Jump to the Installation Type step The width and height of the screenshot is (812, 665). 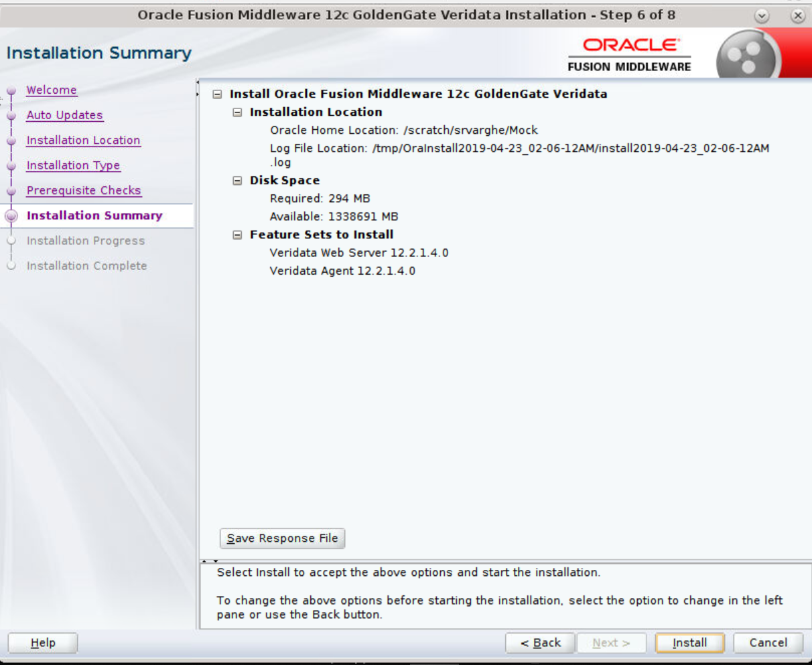pos(73,165)
